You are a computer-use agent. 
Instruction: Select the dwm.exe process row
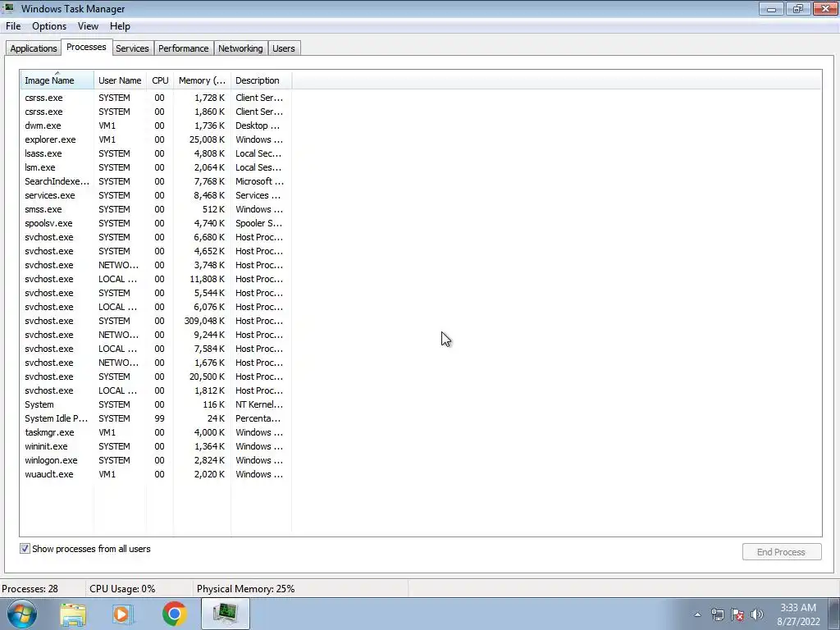pos(156,126)
